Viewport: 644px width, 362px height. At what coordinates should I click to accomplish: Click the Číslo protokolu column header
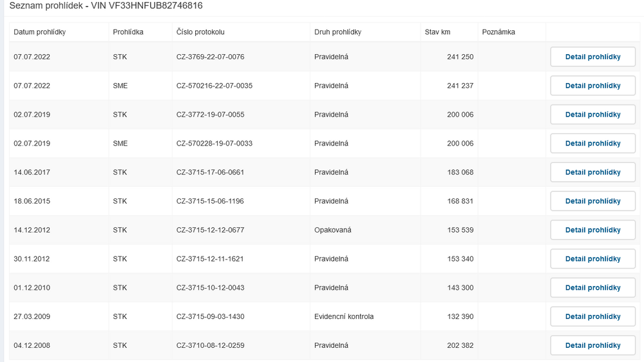200,32
